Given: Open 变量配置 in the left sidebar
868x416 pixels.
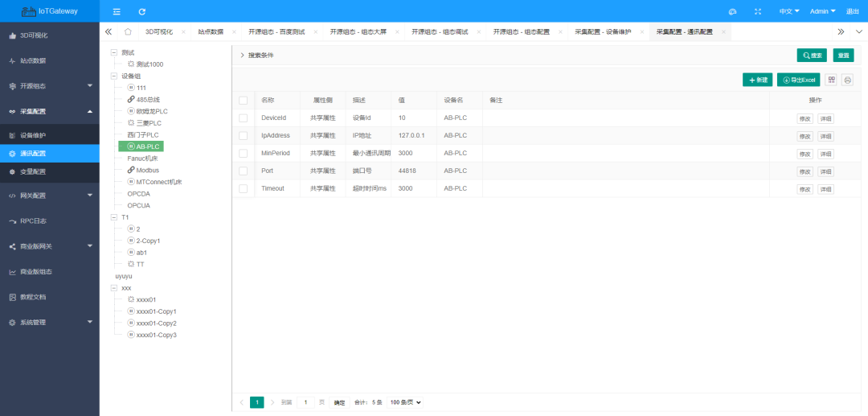Looking at the screenshot, I should pyautogui.click(x=33, y=171).
